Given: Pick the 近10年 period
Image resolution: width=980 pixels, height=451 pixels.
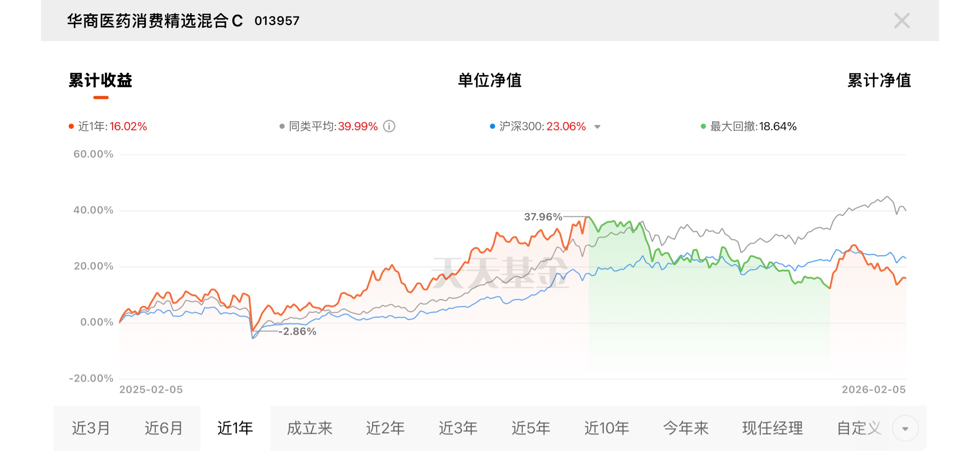Looking at the screenshot, I should [607, 428].
